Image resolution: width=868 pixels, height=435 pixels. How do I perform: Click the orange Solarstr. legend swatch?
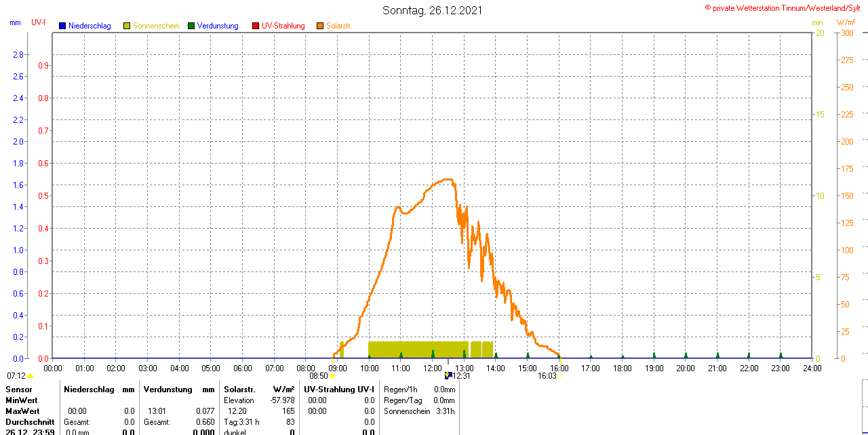click(x=320, y=26)
